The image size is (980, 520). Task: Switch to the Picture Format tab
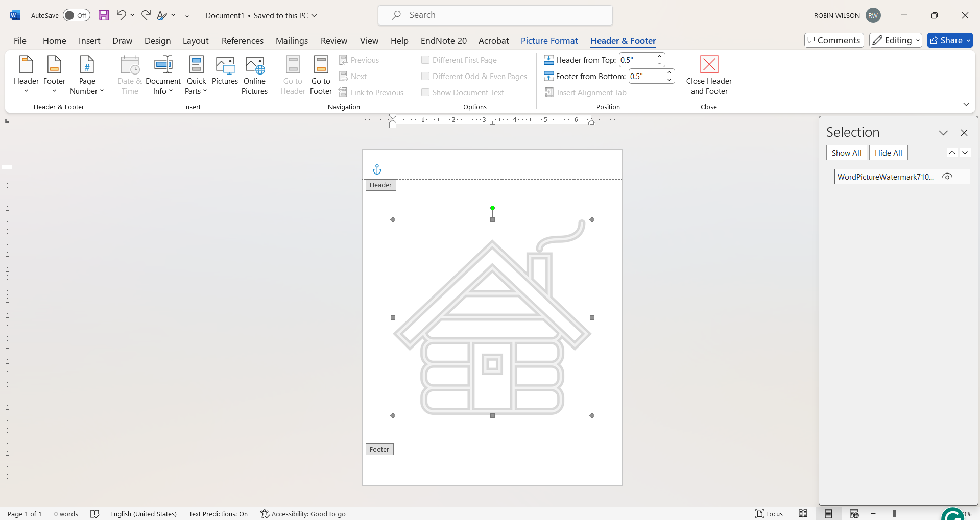(549, 41)
